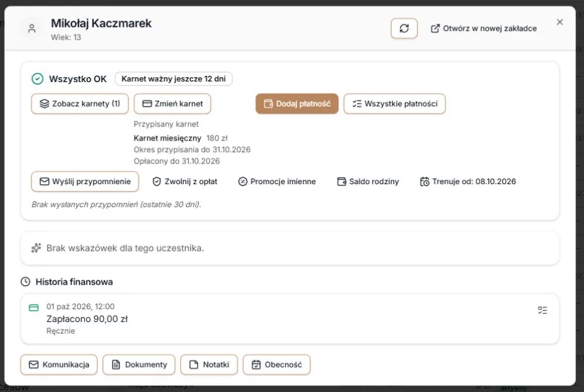The image size is (584, 392).
Task: Open Notatki section
Action: tap(209, 364)
